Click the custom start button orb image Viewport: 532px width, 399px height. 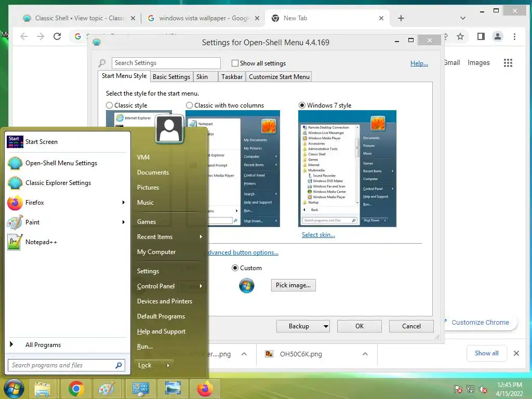[x=247, y=286]
